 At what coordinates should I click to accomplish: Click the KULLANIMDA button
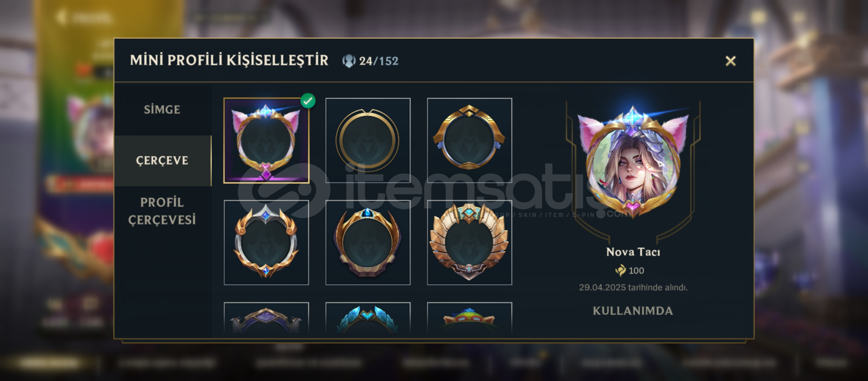pos(633,311)
